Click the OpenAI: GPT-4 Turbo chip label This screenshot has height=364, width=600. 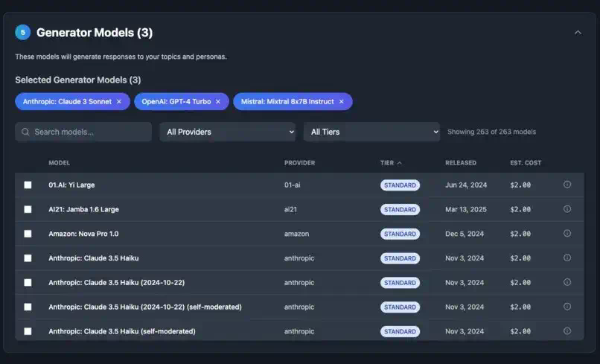pyautogui.click(x=176, y=102)
